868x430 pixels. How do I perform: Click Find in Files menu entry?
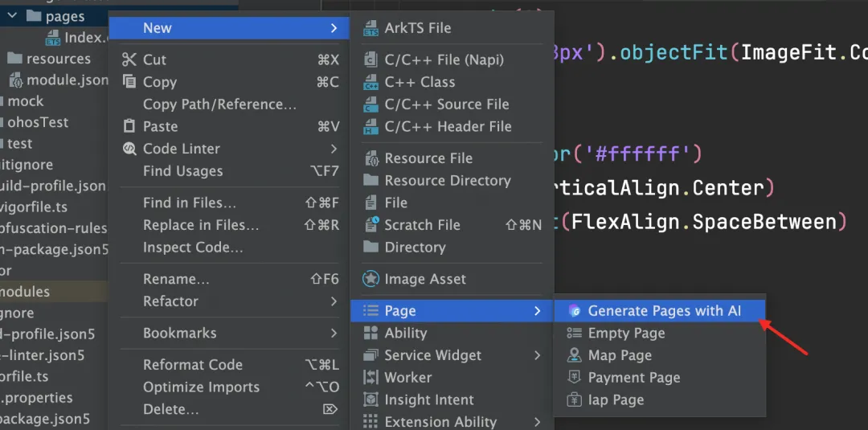[189, 203]
